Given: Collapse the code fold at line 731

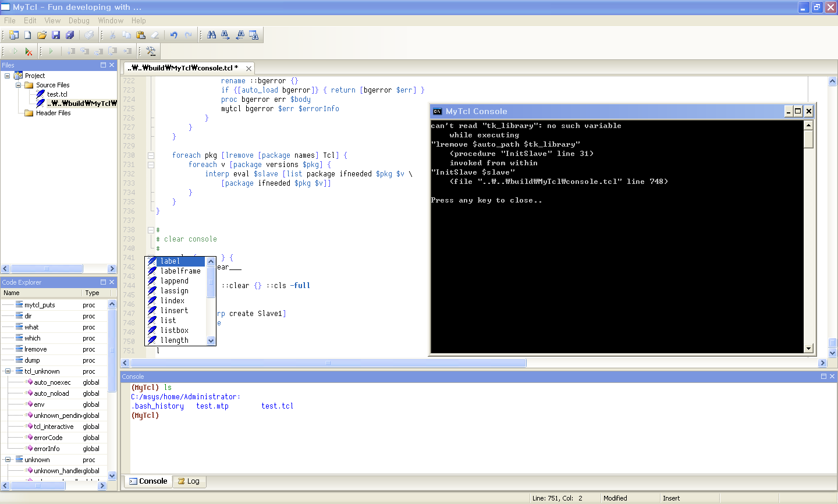Looking at the screenshot, I should pos(151,165).
